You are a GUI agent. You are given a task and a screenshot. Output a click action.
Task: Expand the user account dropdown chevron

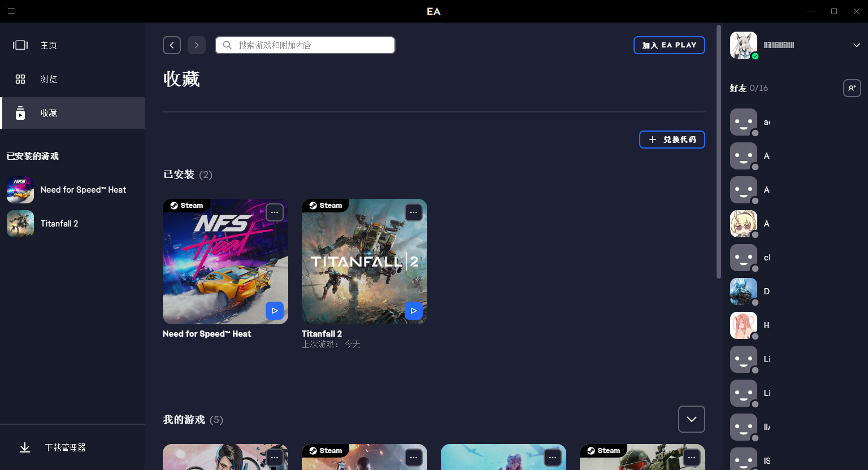(x=857, y=45)
